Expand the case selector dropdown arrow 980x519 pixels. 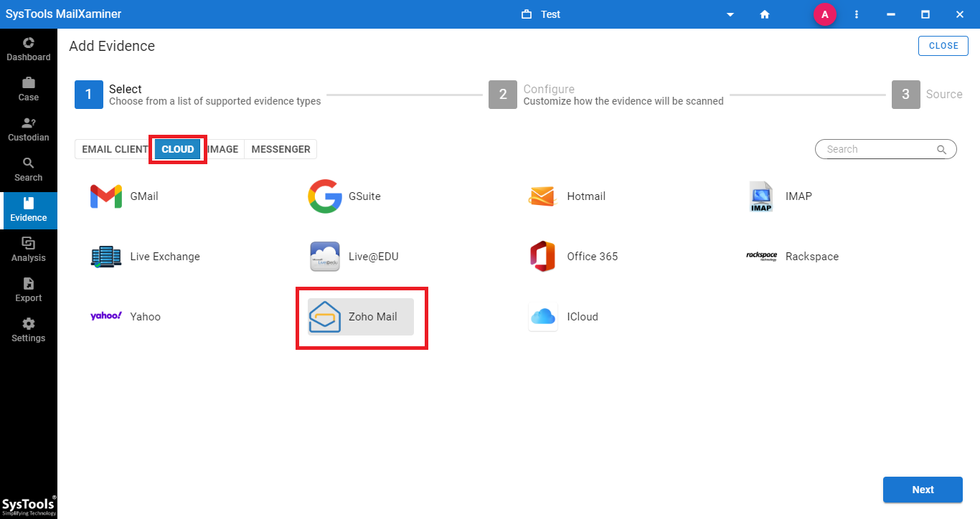tap(730, 14)
